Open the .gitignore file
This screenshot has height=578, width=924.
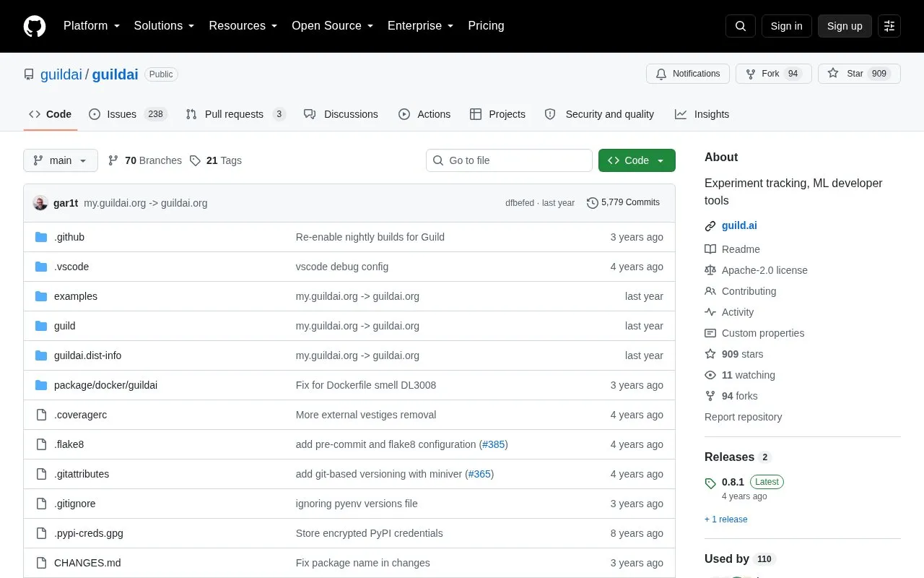[x=75, y=504]
